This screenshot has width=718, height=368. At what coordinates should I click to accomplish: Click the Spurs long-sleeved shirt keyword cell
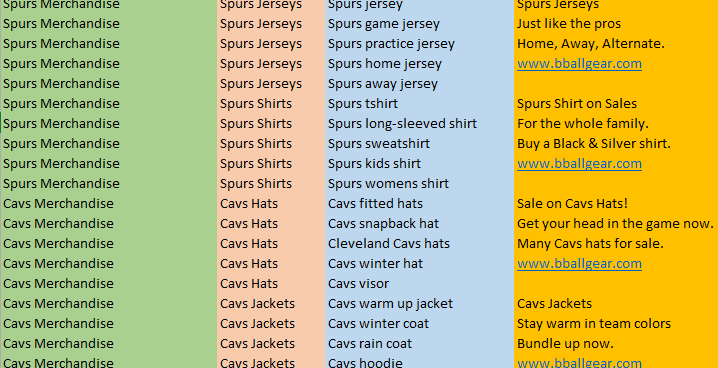[x=419, y=124]
